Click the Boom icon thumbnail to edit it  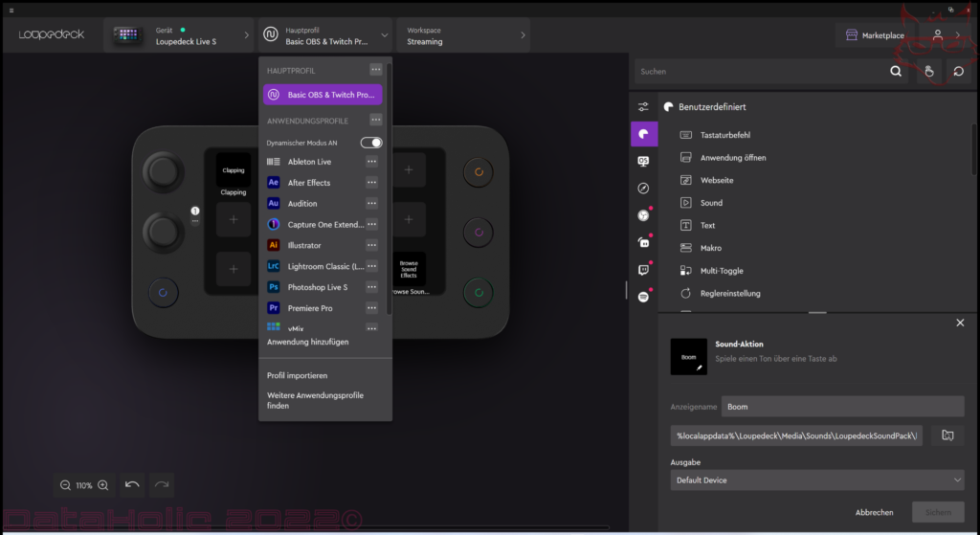689,357
